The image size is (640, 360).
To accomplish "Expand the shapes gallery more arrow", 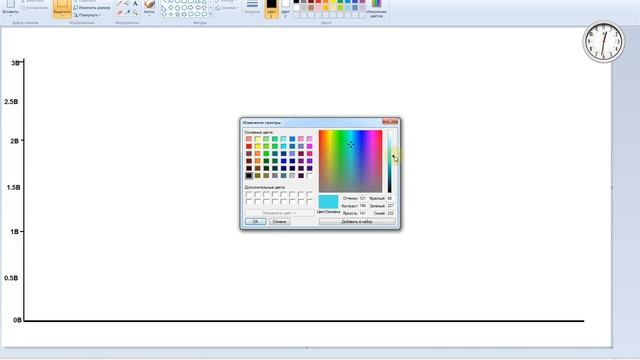I will point(210,14).
